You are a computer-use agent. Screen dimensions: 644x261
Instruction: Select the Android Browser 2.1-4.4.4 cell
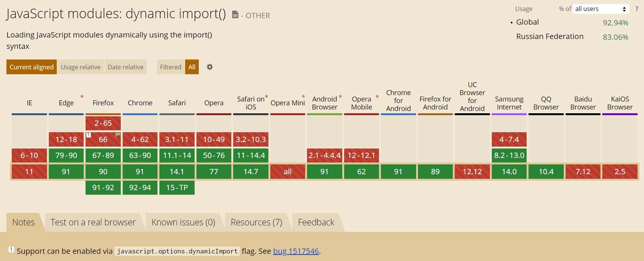[324, 155]
